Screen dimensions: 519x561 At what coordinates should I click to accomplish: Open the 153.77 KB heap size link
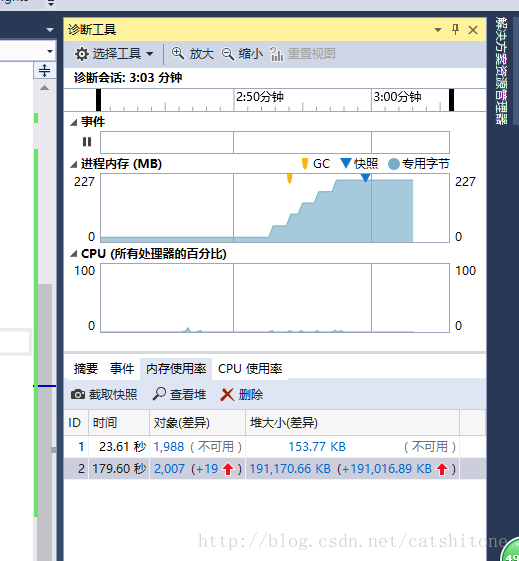coord(317,447)
